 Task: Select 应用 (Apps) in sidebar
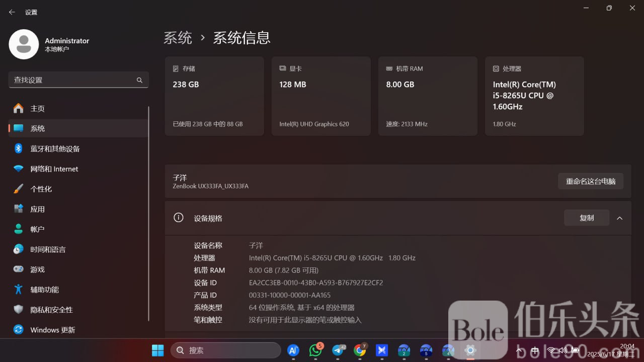coord(37,209)
